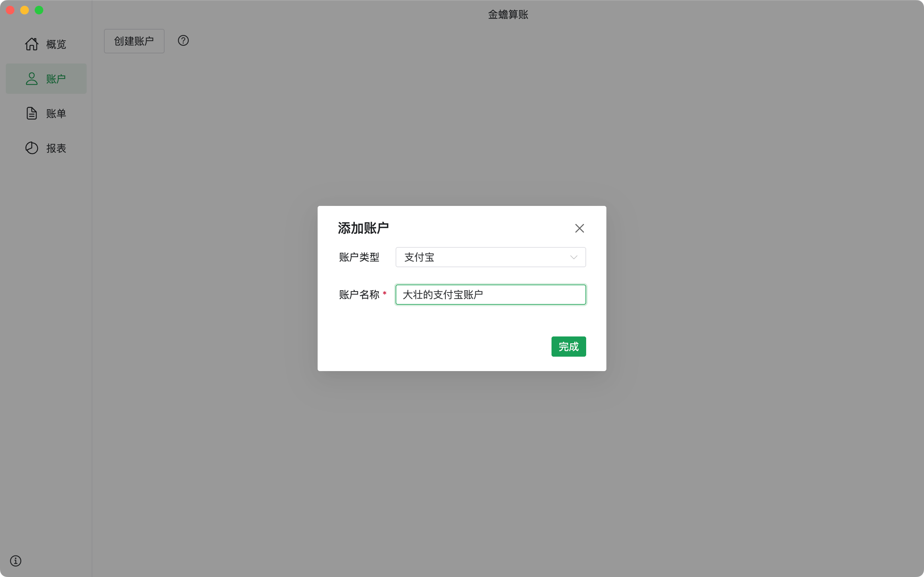Click the document icon beside 账单
Image resolution: width=924 pixels, height=577 pixels.
click(32, 113)
